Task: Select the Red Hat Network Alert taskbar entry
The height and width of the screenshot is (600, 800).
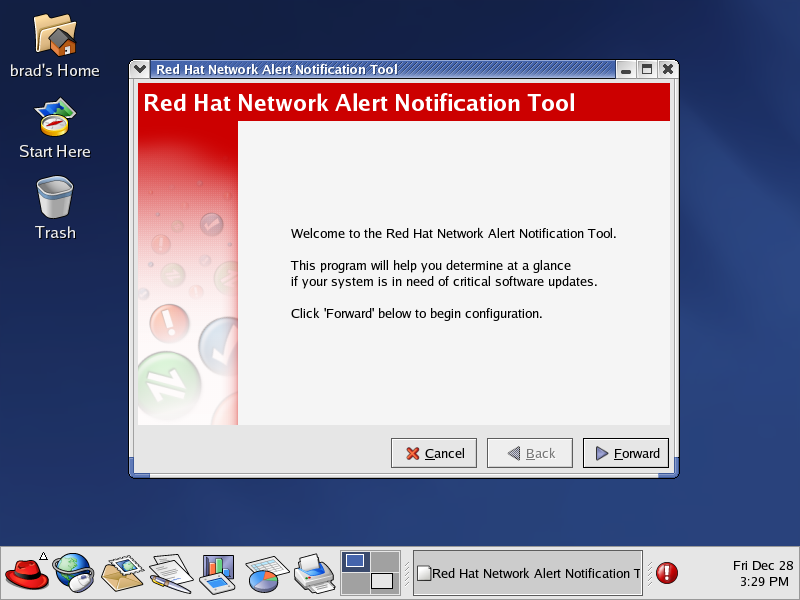Action: click(x=528, y=573)
